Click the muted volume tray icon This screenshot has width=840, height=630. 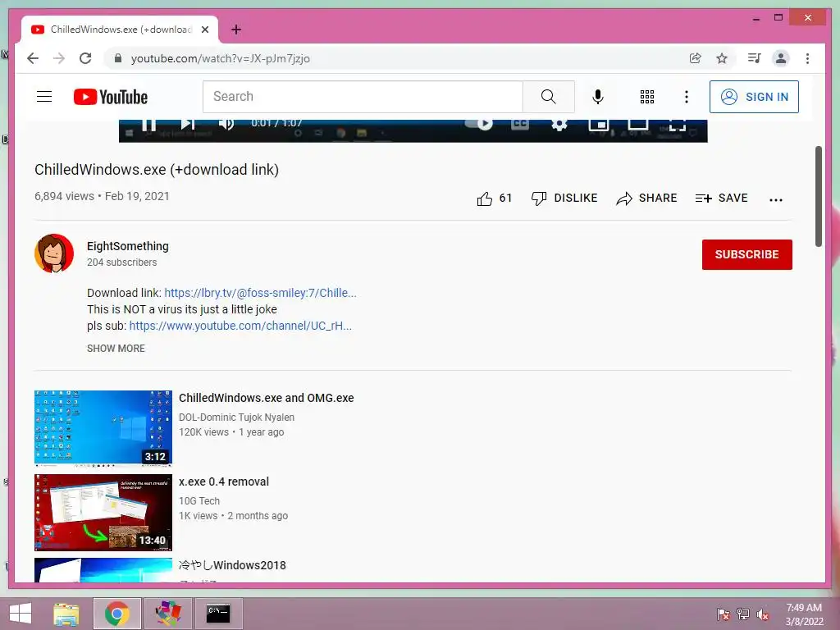coord(762,614)
